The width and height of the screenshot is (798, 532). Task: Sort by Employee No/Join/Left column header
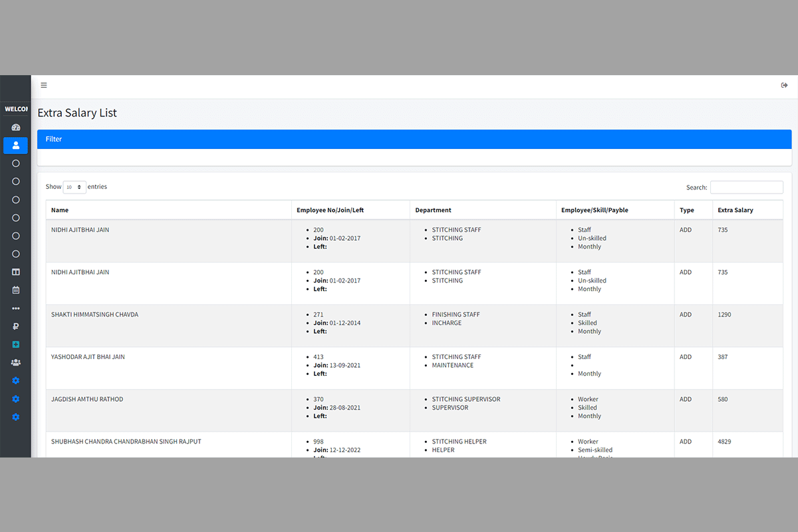[x=350, y=210]
